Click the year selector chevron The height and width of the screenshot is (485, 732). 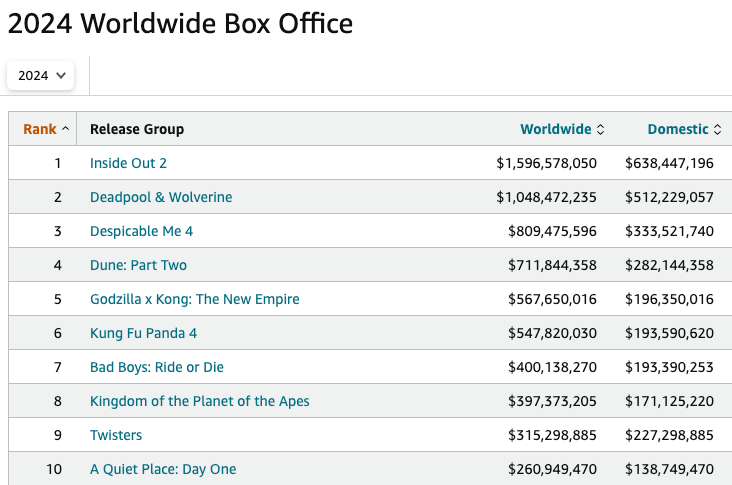click(61, 75)
